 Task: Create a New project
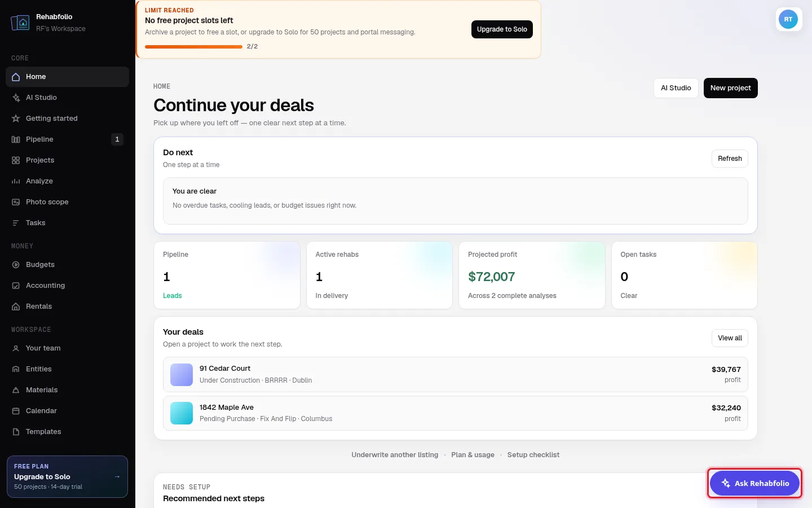(x=730, y=88)
